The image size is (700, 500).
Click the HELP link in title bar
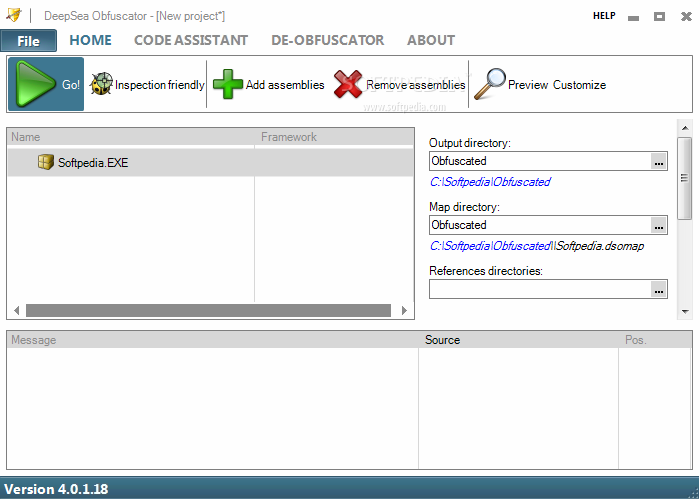coord(604,16)
